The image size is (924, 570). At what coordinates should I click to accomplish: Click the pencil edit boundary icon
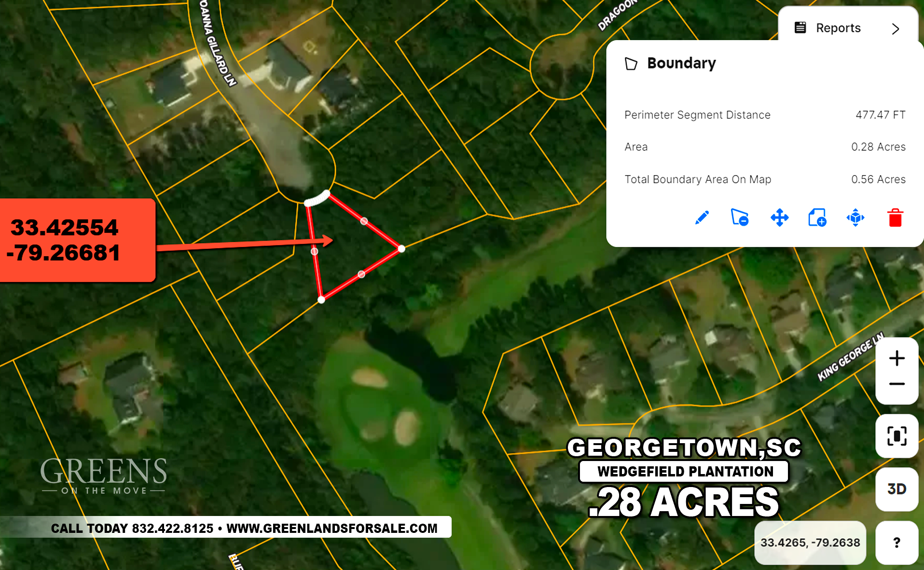pyautogui.click(x=702, y=217)
